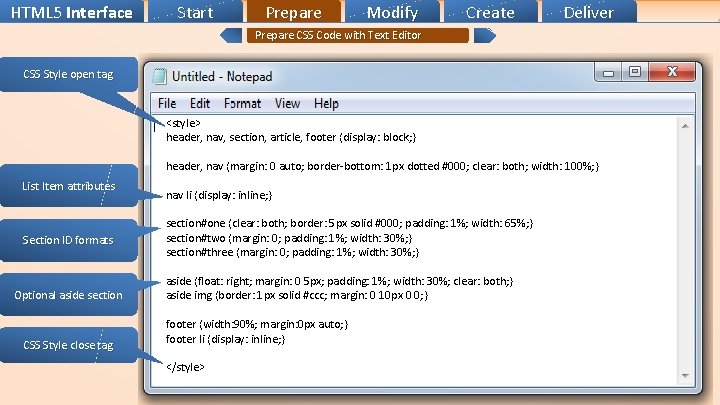720x405 pixels.
Task: Click the 'Untitled - Notepad' window title
Action: coord(222,76)
